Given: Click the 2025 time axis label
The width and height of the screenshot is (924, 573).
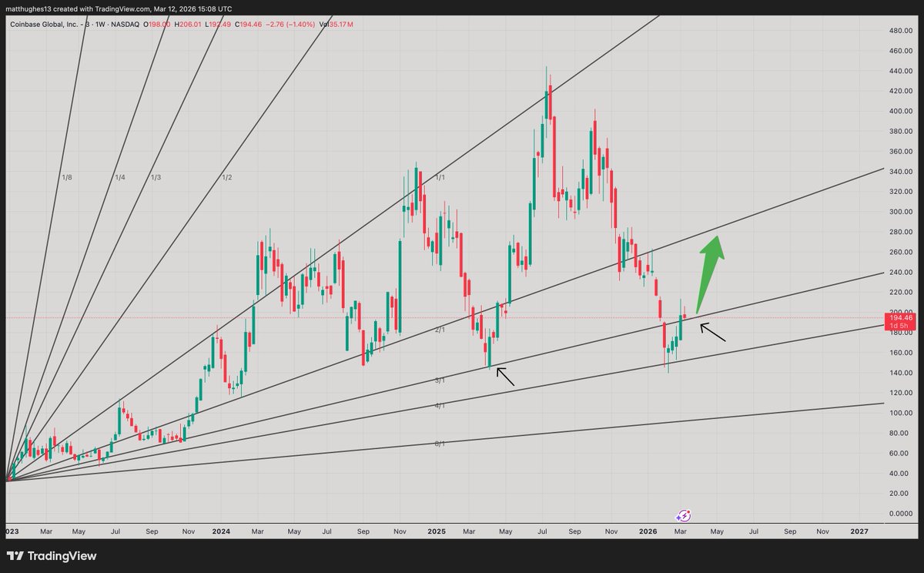Looking at the screenshot, I should point(435,531).
